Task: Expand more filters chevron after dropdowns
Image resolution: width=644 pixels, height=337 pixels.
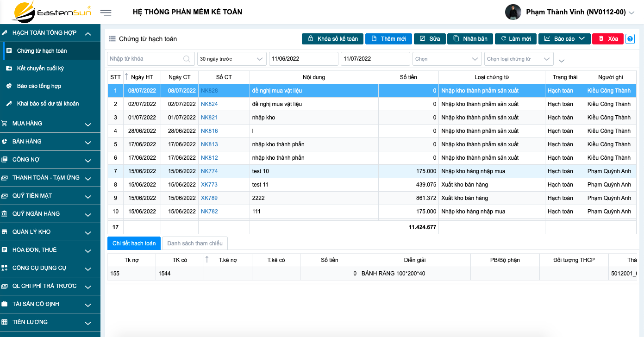Action: click(562, 61)
